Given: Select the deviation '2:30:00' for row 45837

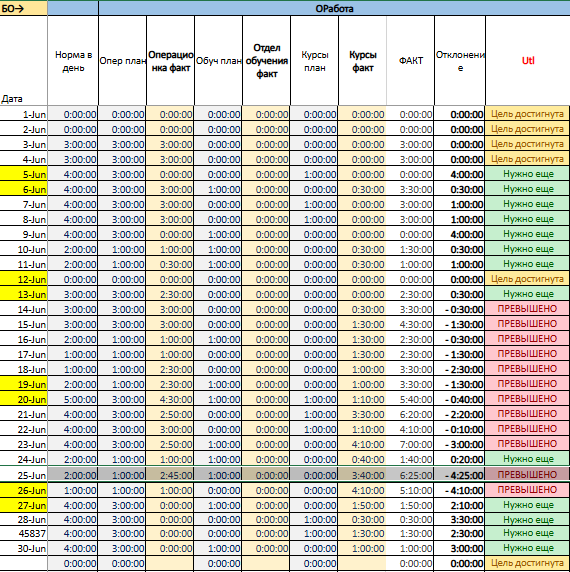Looking at the screenshot, I should 460,533.
